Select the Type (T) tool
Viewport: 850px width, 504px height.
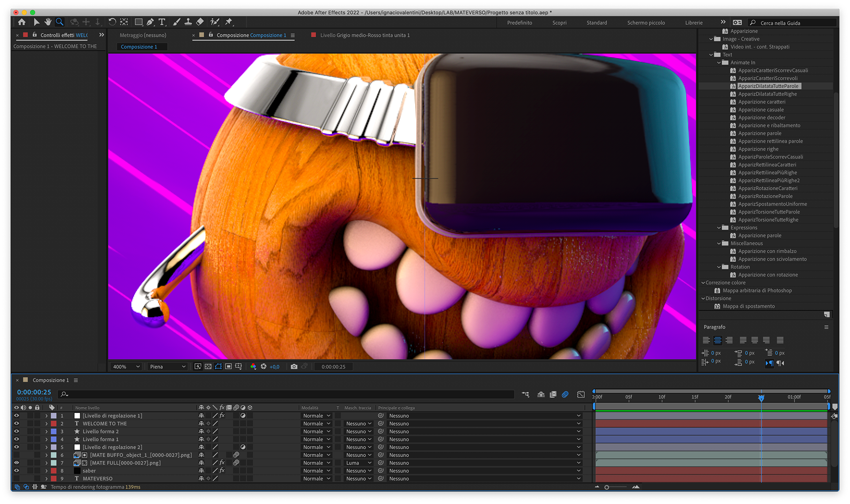click(x=162, y=22)
